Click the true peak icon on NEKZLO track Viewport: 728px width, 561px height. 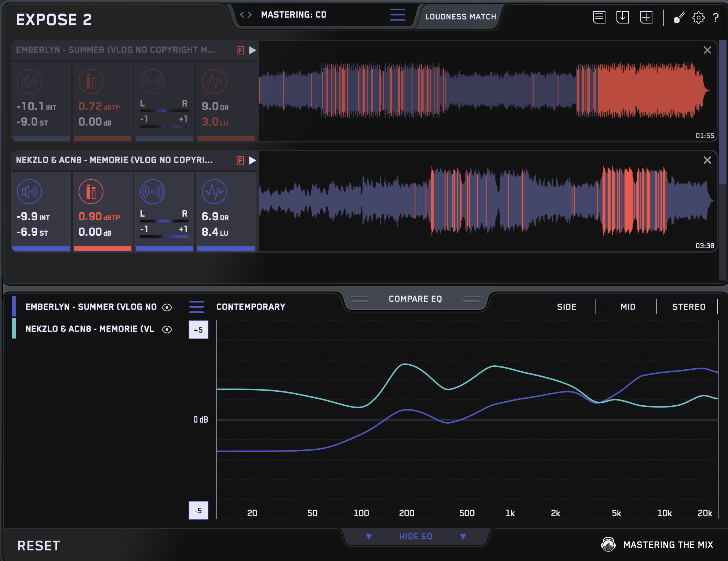pyautogui.click(x=91, y=192)
